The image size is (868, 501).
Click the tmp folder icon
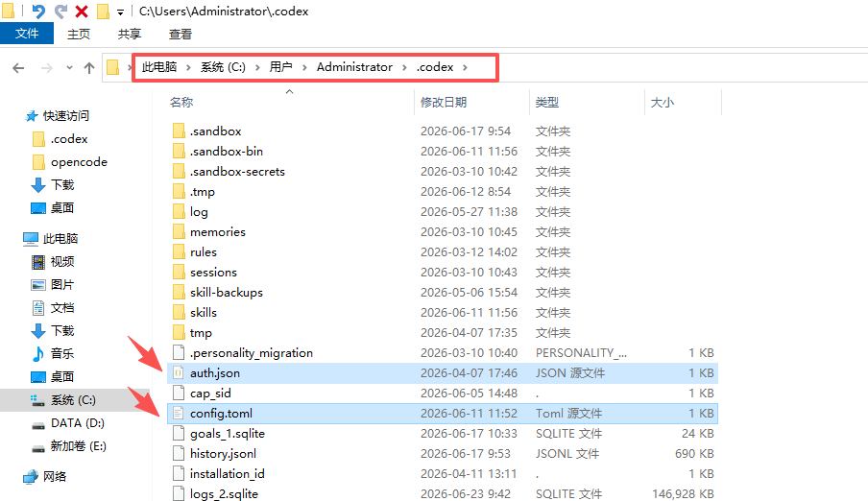click(x=179, y=333)
